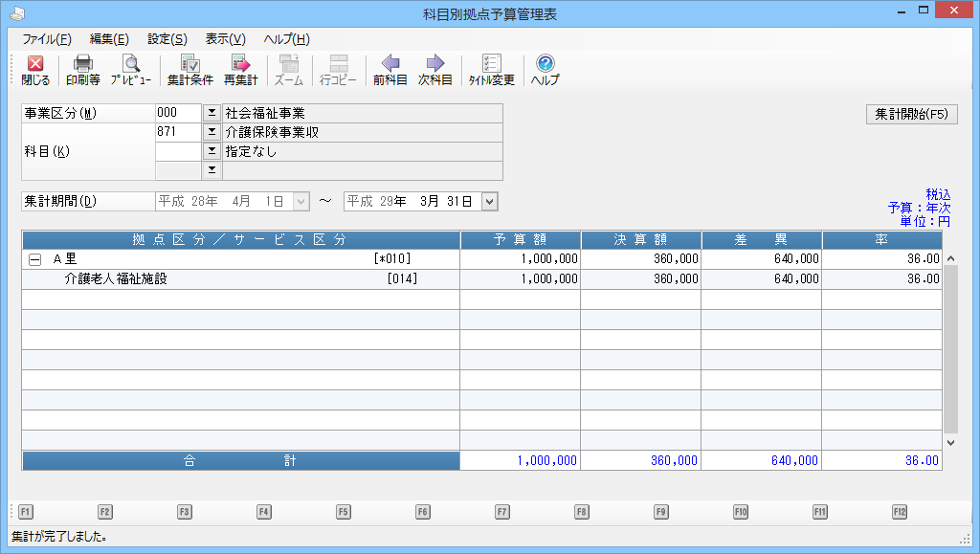Collapse the A里 tree row

coord(35,259)
